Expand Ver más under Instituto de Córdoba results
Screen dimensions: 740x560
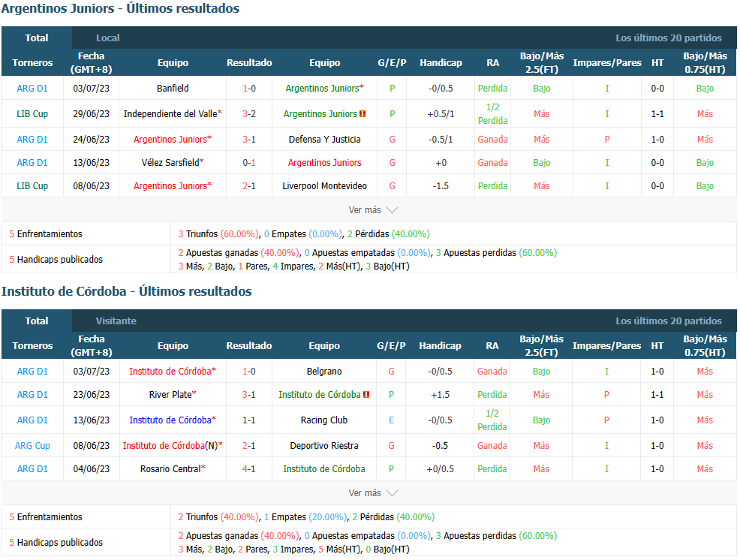click(373, 493)
